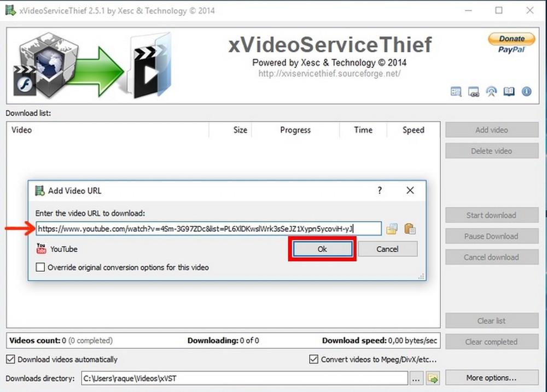Click the Delete video button

pyautogui.click(x=492, y=151)
